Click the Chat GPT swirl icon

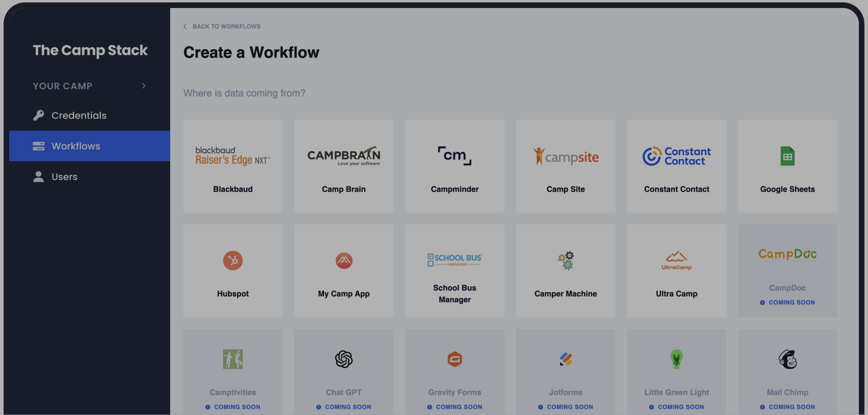[344, 359]
